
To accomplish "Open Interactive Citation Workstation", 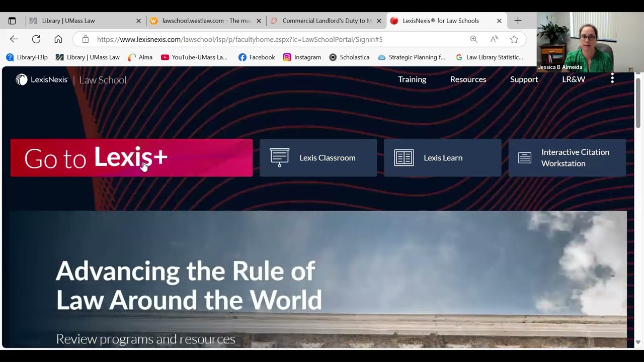I will pos(567,158).
